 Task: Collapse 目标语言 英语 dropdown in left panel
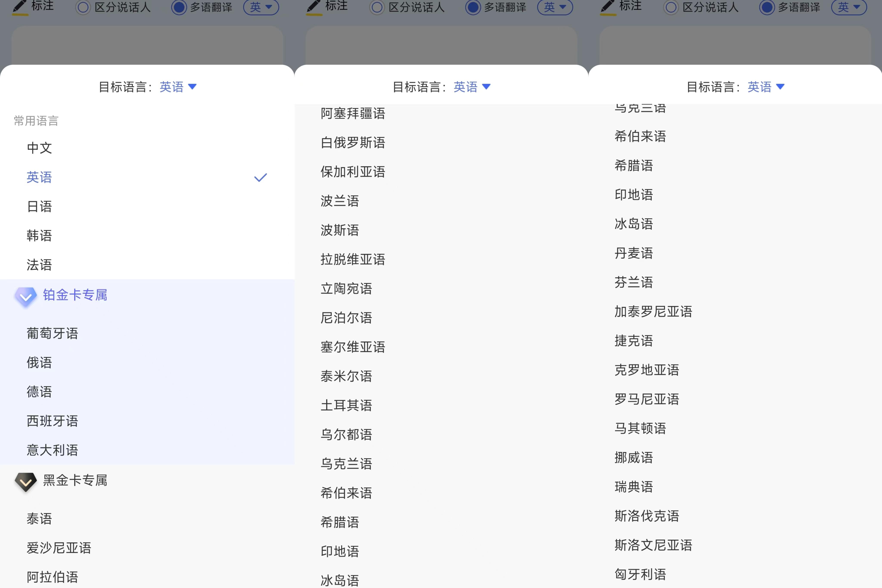tap(178, 87)
